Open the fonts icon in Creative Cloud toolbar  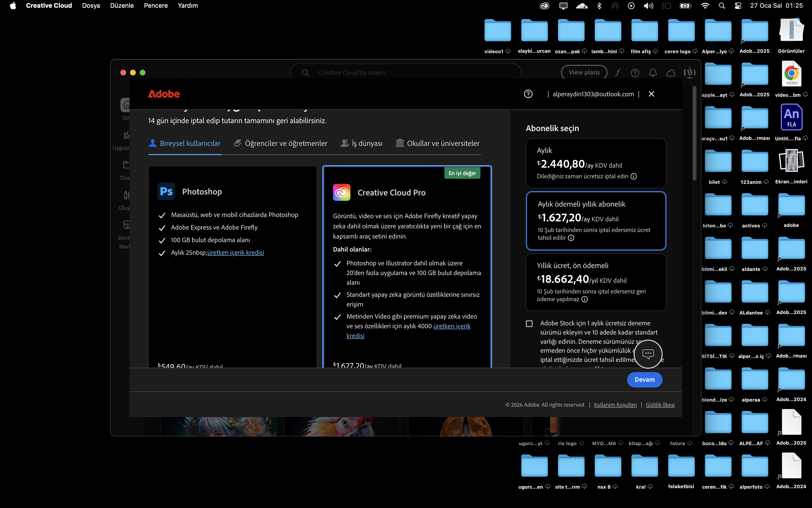[618, 73]
